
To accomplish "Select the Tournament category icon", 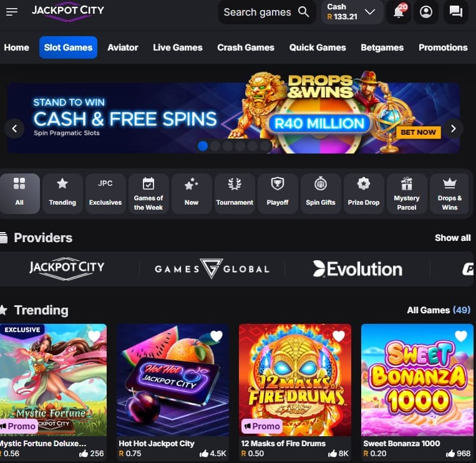I will tap(235, 193).
